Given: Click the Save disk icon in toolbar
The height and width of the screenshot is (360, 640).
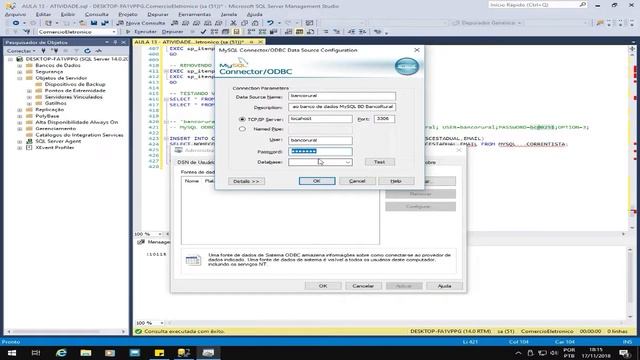Looking at the screenshot, I should (x=94, y=23).
